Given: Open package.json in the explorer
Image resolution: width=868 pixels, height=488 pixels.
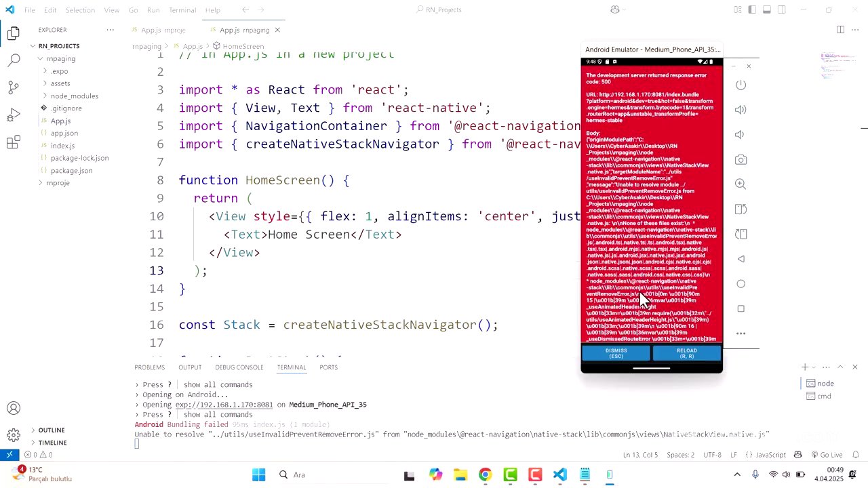Looking at the screenshot, I should pos(71,171).
